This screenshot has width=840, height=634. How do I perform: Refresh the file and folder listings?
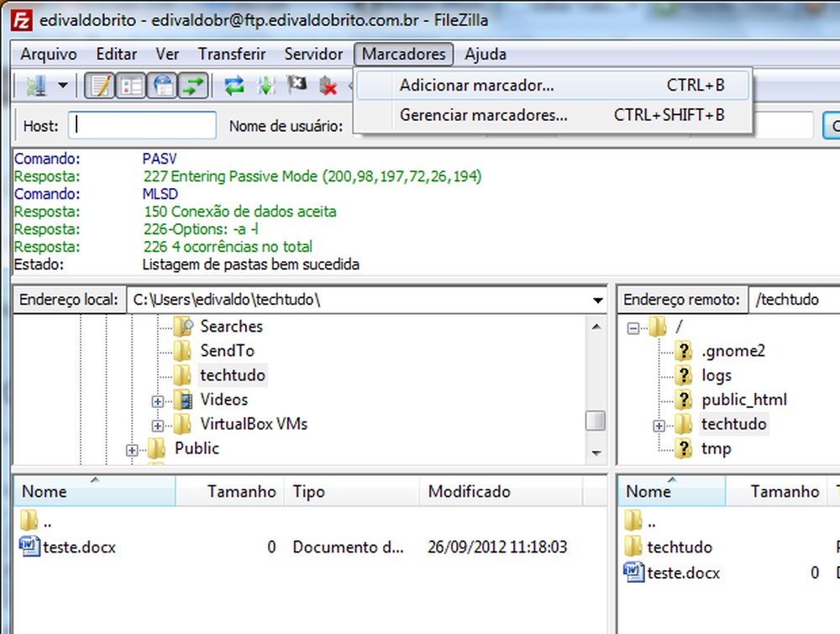point(234,85)
